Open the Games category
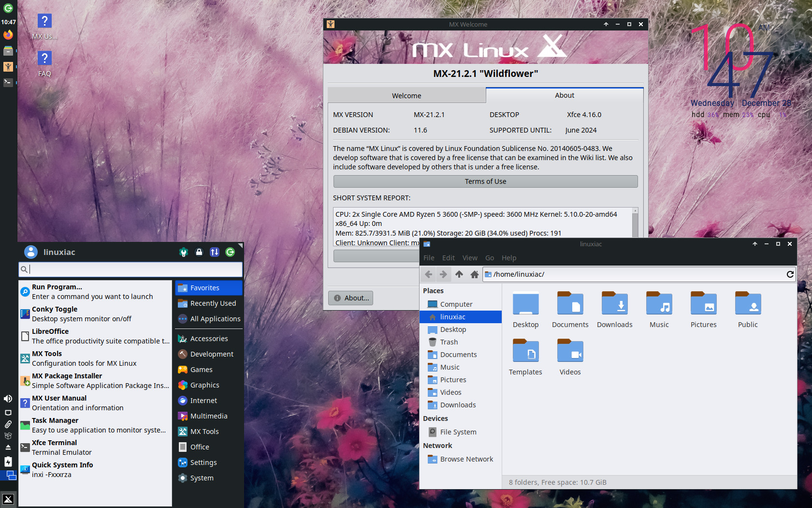Viewport: 812px width, 508px height. click(x=209, y=370)
